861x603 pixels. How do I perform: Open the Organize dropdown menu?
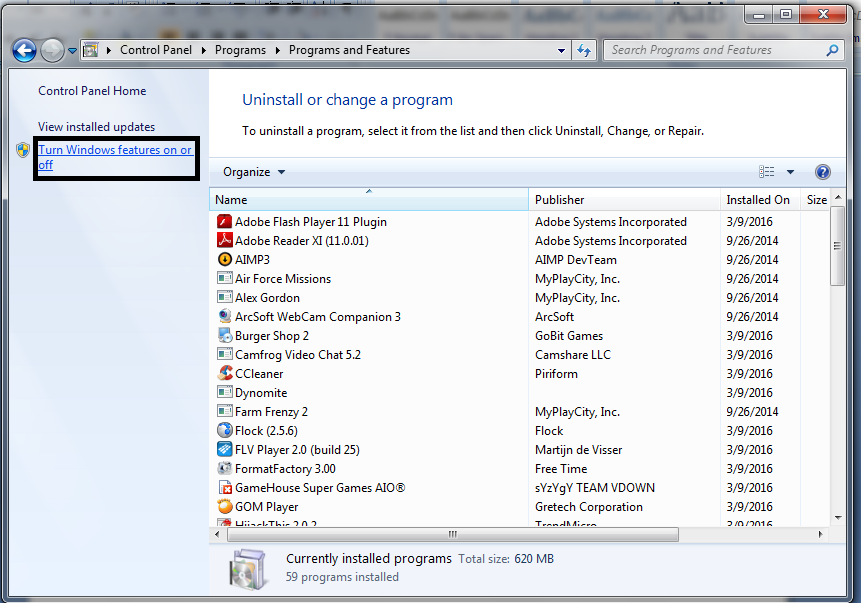coord(252,171)
